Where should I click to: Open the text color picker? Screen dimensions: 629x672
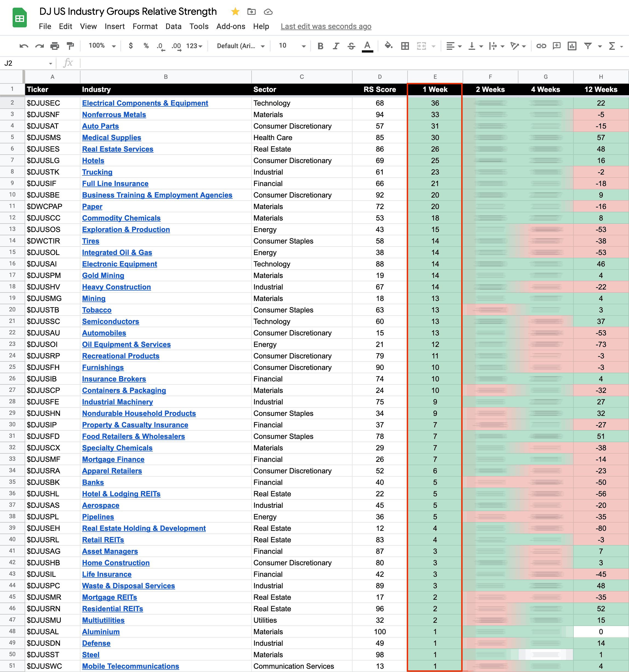tap(367, 46)
